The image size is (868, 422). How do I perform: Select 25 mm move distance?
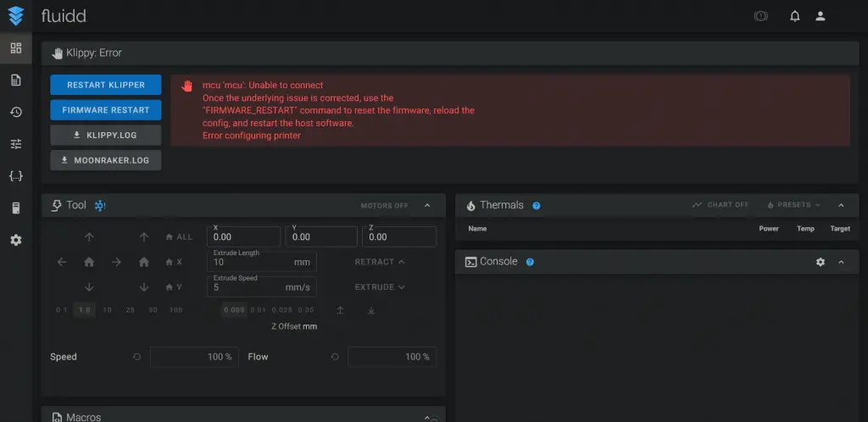point(130,310)
